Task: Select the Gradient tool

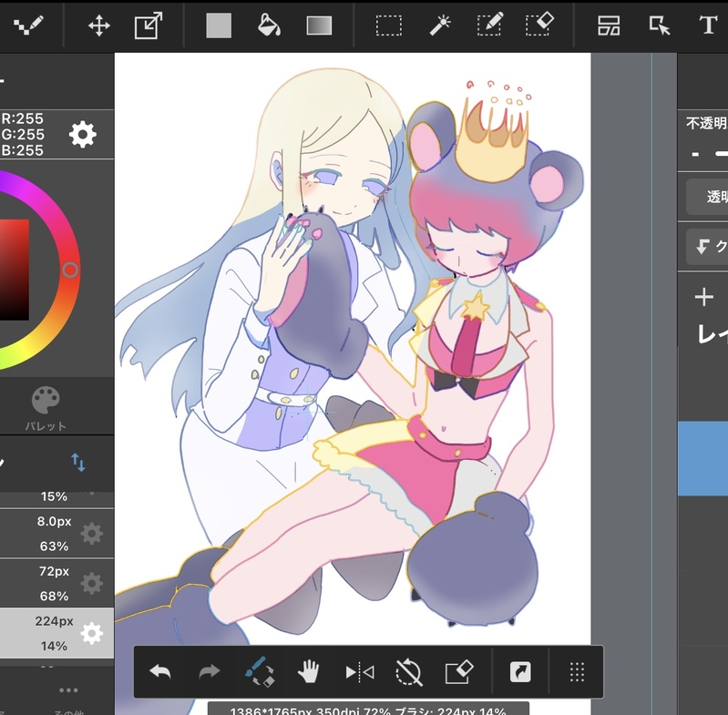Action: click(x=319, y=26)
